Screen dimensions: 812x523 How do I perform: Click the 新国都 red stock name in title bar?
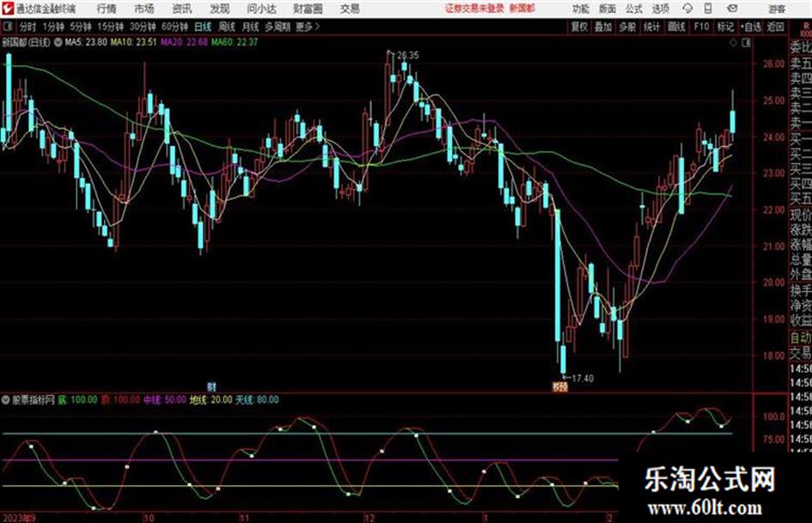click(522, 9)
